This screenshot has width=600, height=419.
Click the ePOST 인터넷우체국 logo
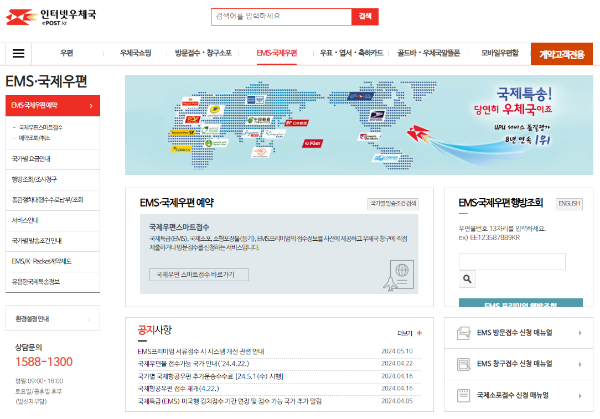point(51,17)
